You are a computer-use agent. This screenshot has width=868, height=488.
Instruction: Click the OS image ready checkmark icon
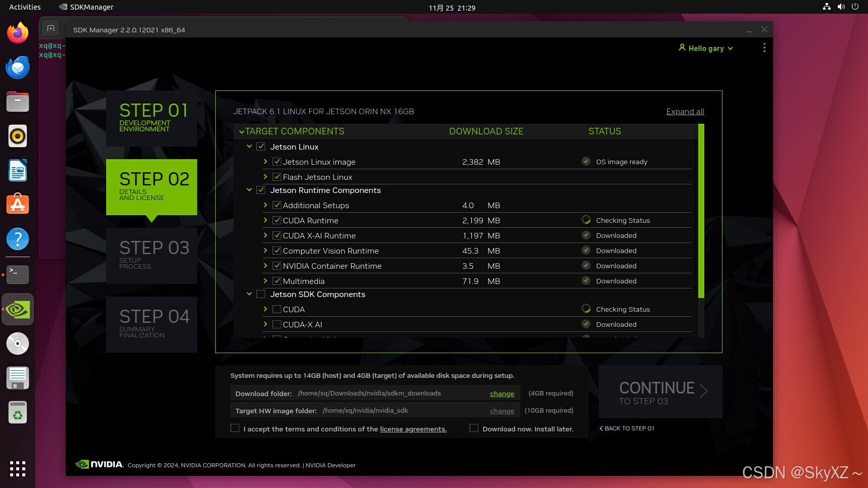586,161
